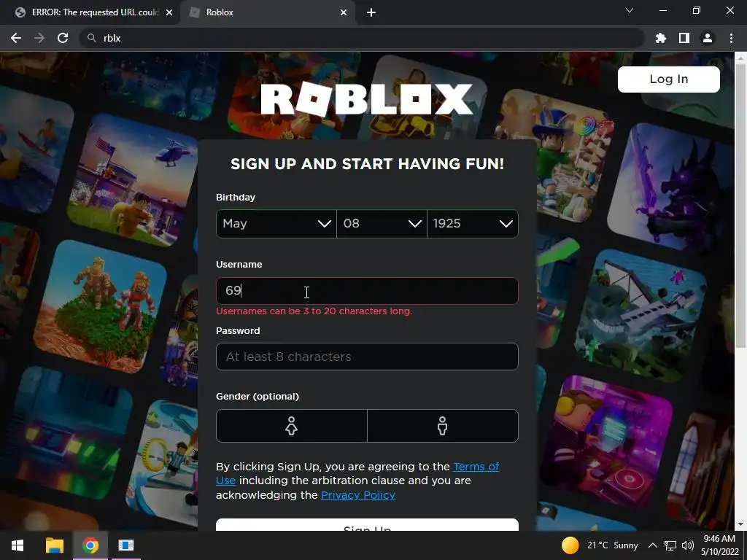Open the tab search chevron
747x560 pixels.
[x=630, y=10]
